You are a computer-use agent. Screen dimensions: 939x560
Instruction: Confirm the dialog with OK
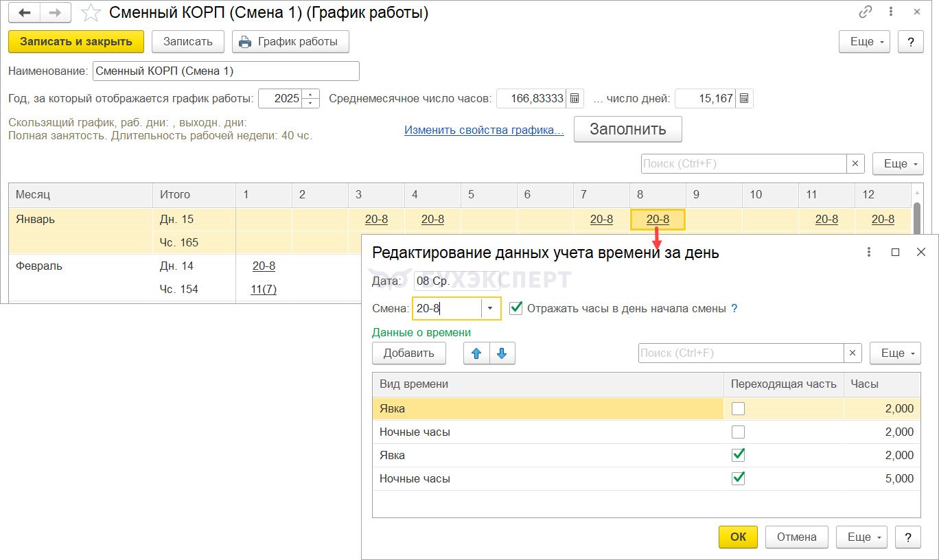(738, 537)
